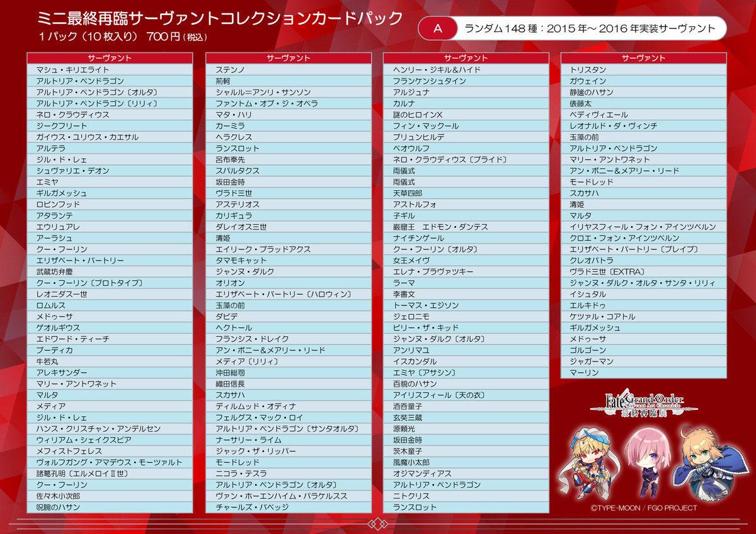This screenshot has height=534, width=756.
Task: Select the 武蔵坊弁慶 row
Action: tap(110, 271)
